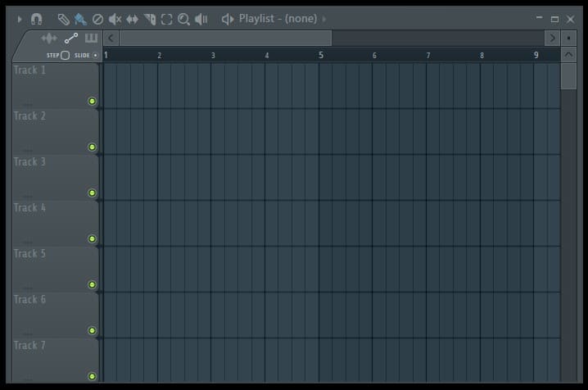This screenshot has width=588, height=390.
Task: Maximize the Playlist window
Action: [554, 19]
